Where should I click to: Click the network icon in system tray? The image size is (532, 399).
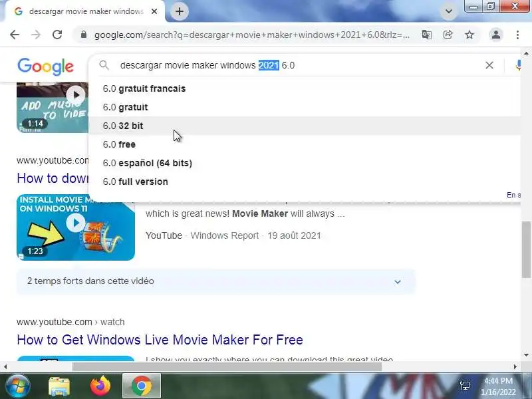coord(465,386)
